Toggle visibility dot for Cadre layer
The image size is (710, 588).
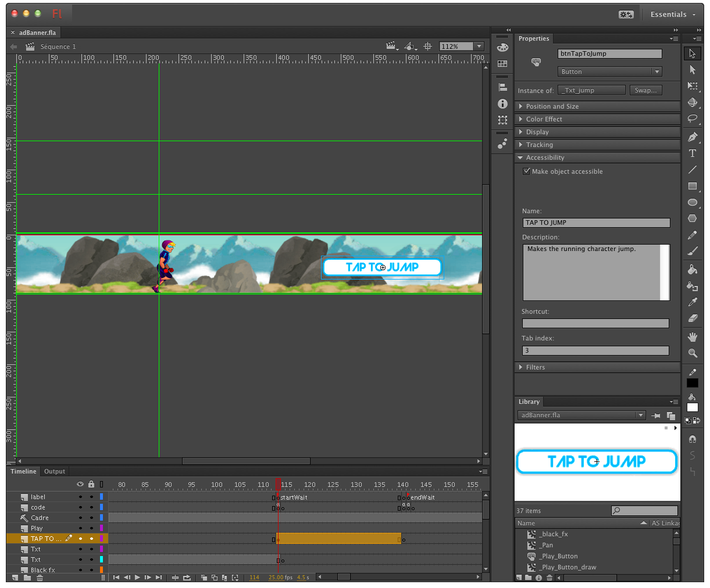80,518
